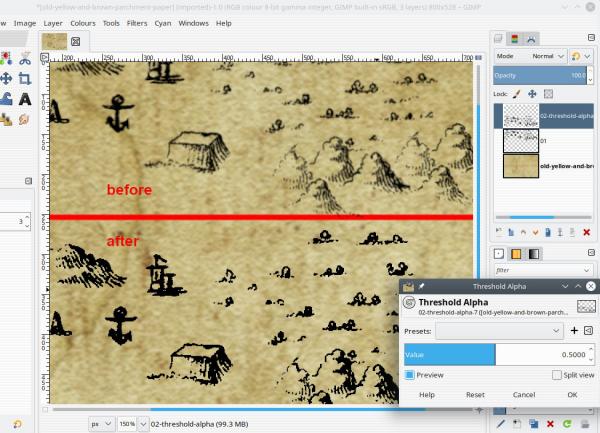Click OK in Threshold Alpha dialog
Viewport: 600px width, 433px height.
[x=572, y=394]
